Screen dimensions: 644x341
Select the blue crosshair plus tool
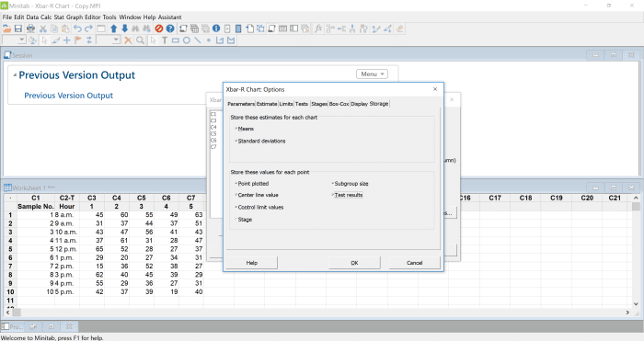click(66, 40)
